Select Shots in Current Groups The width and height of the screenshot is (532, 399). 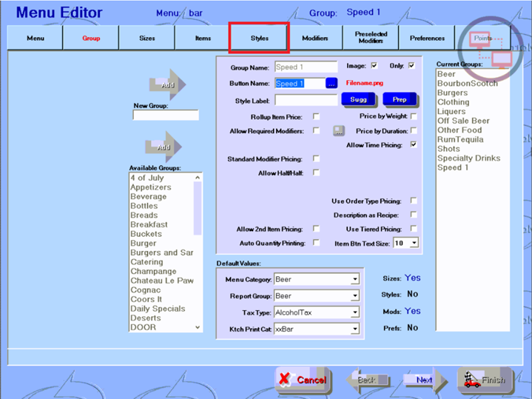448,149
